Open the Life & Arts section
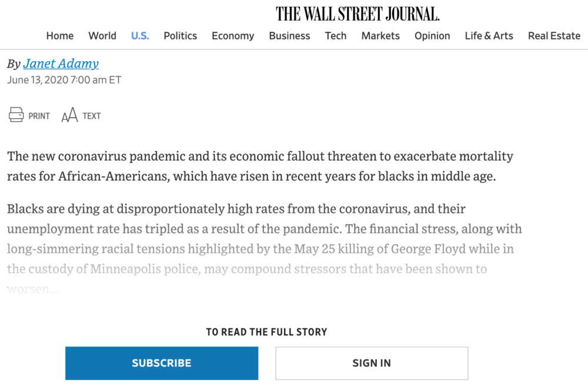Viewport: 588px width, 390px height. [x=489, y=36]
